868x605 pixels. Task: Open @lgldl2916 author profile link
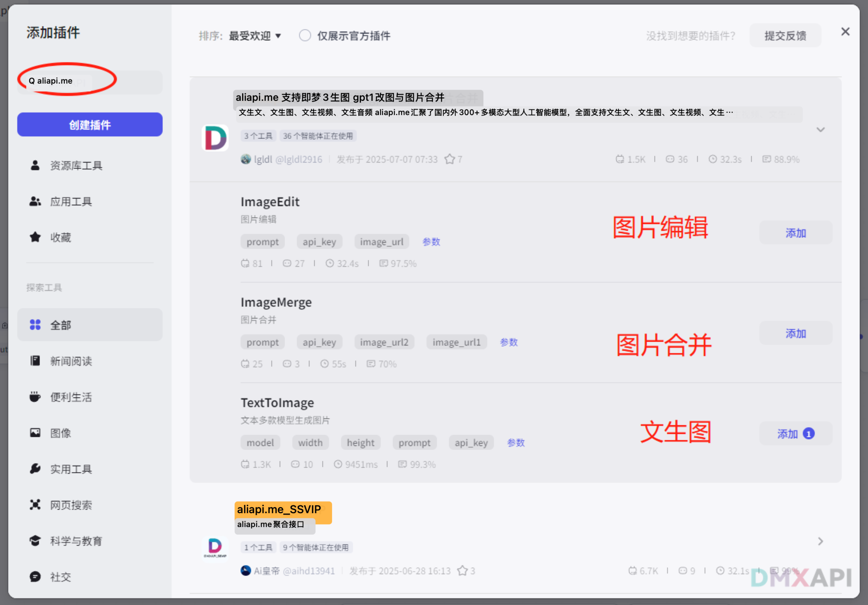point(299,159)
